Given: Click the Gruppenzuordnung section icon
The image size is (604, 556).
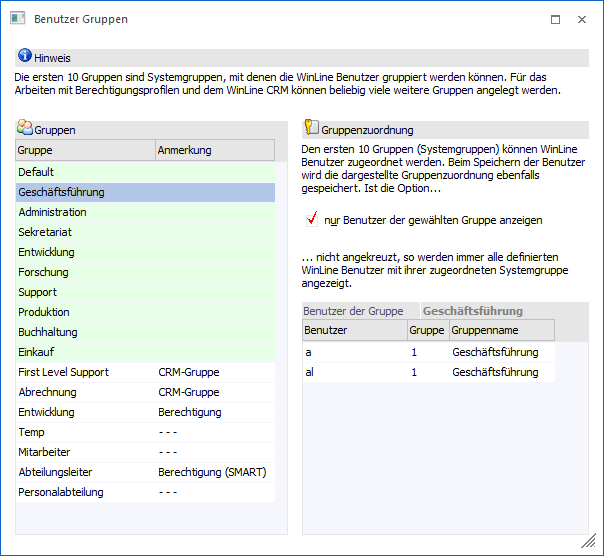Looking at the screenshot, I should [x=312, y=129].
